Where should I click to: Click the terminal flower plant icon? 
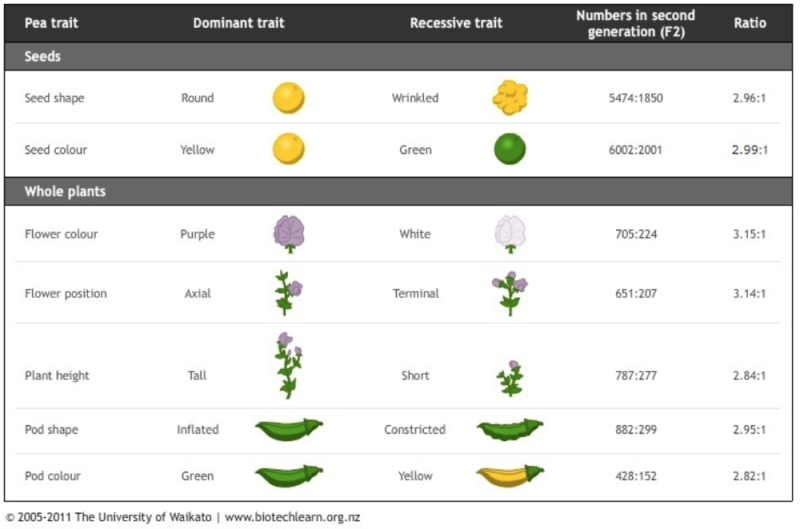click(x=510, y=293)
